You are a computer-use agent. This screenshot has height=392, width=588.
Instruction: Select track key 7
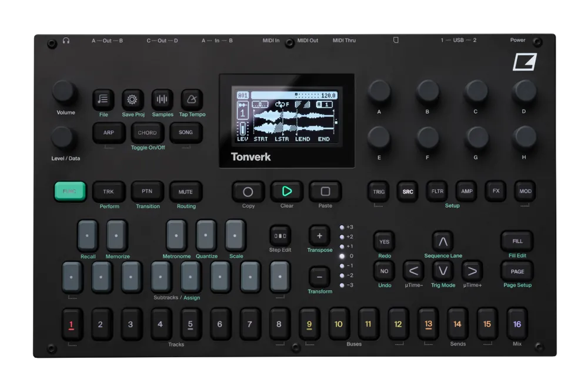pyautogui.click(x=249, y=324)
